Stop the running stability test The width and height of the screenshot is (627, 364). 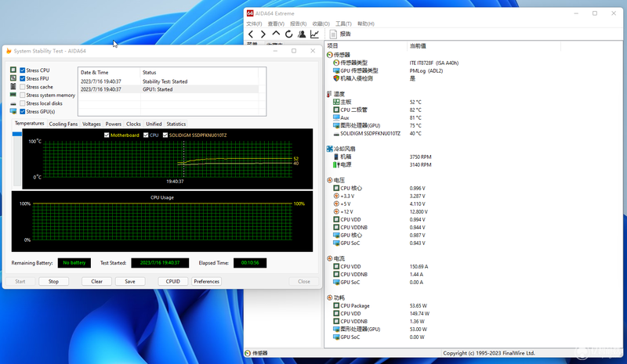pyautogui.click(x=53, y=281)
